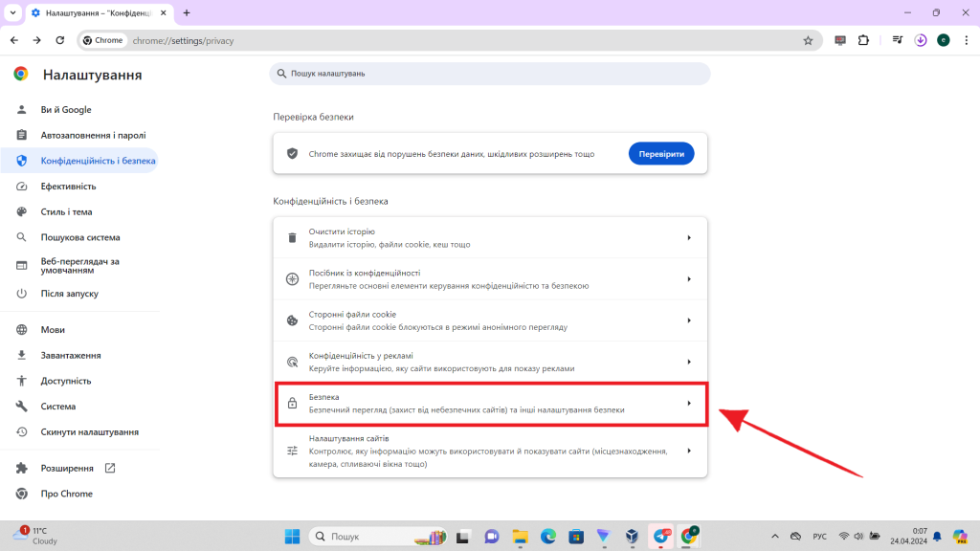Expand the Очистити історію row

click(490, 236)
